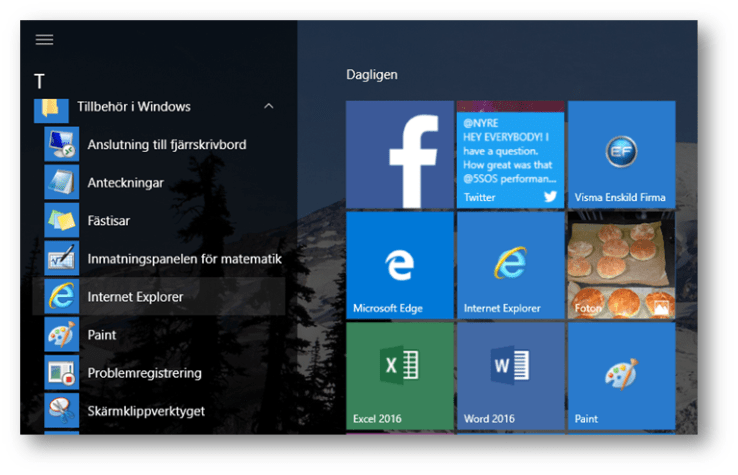
Task: Launch Paint from the app list
Action: (x=102, y=335)
